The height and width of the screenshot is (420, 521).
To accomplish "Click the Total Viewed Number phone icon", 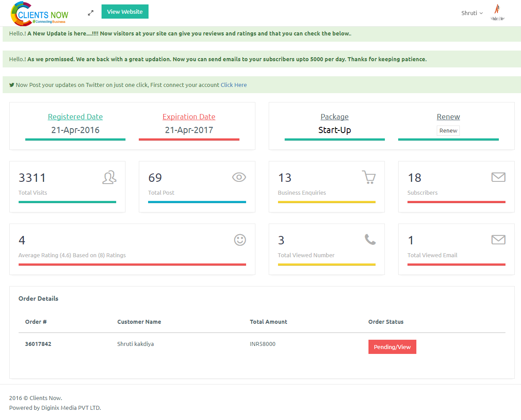I will (370, 239).
